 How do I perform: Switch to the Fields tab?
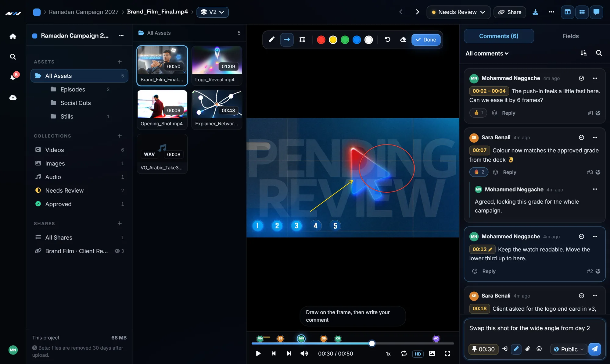pos(570,36)
